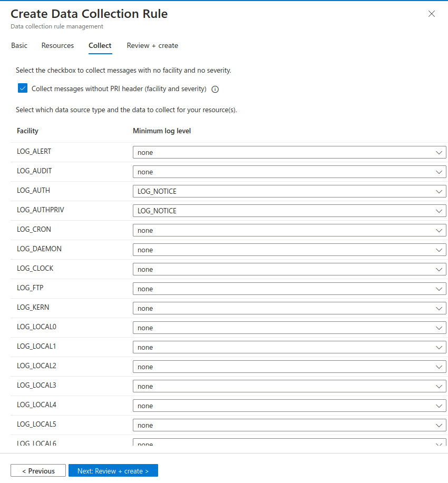
Task: Uncheck Collect messages without PRI header
Action: pos(22,88)
